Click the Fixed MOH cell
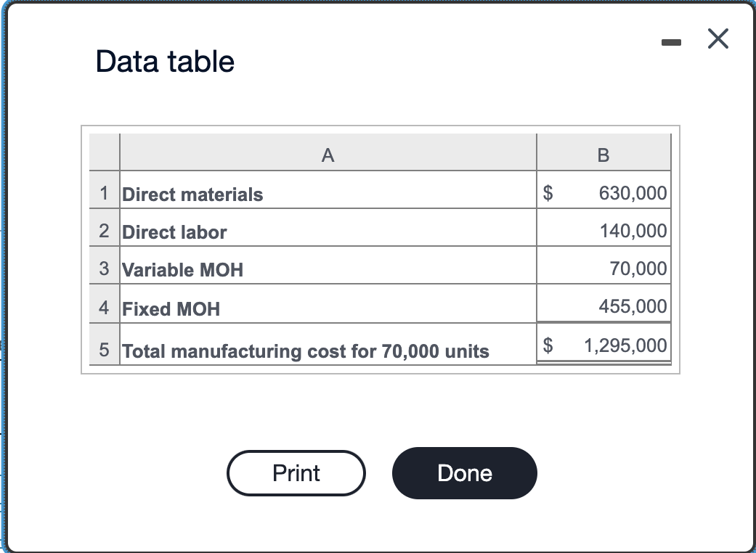The height and width of the screenshot is (553, 756). point(170,308)
